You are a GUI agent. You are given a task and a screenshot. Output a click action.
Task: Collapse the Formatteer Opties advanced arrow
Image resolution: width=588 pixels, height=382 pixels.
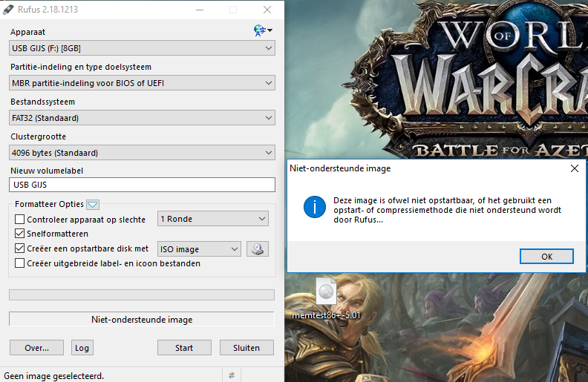pyautogui.click(x=93, y=205)
